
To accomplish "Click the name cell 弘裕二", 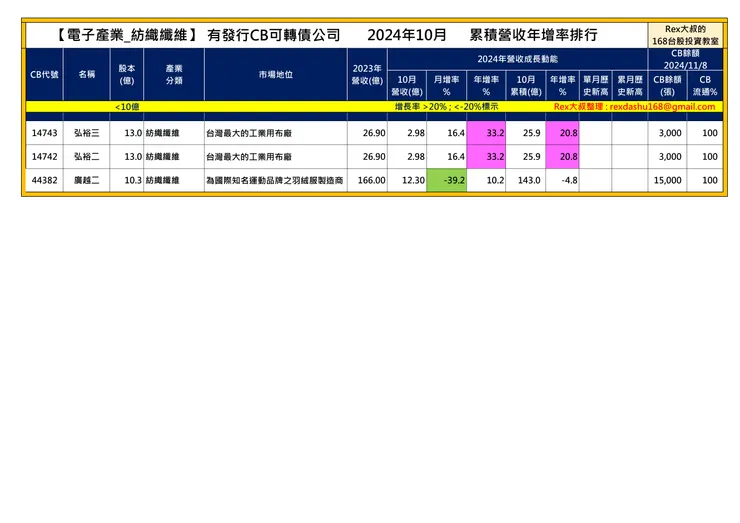I will point(86,157).
